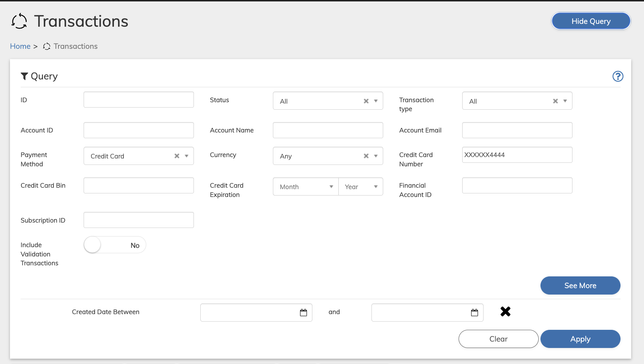This screenshot has width=644, height=364.
Task: Click the Transactions page title icon
Action: click(19, 21)
